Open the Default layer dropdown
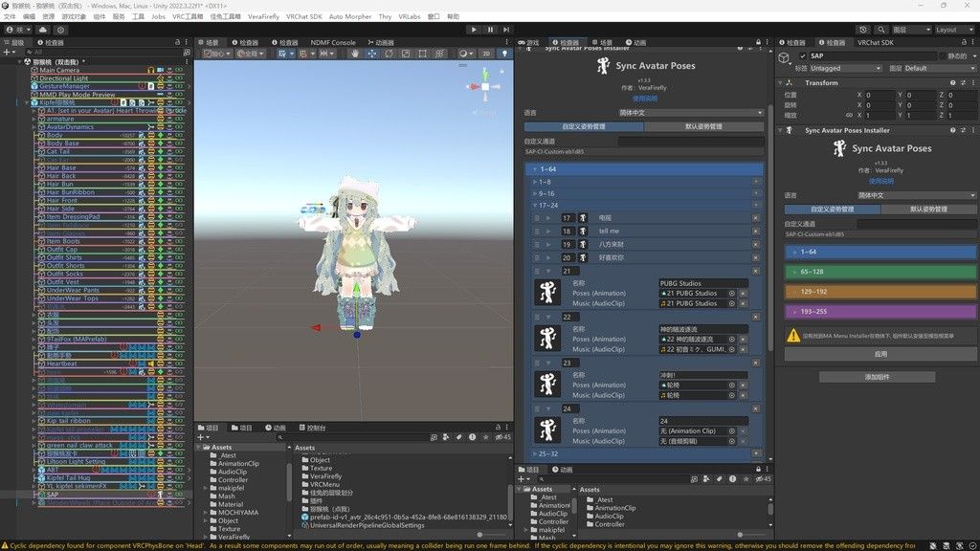The width and height of the screenshot is (980, 551). [939, 68]
